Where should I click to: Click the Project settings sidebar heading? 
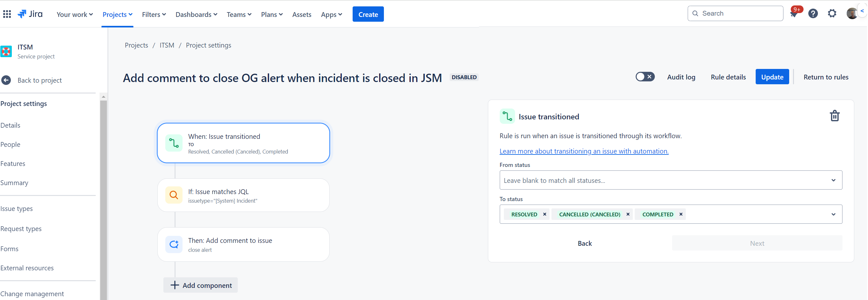[x=24, y=103]
